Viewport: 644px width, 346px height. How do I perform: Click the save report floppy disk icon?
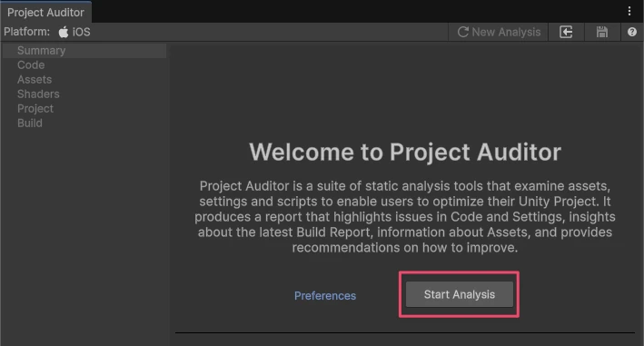click(x=602, y=32)
